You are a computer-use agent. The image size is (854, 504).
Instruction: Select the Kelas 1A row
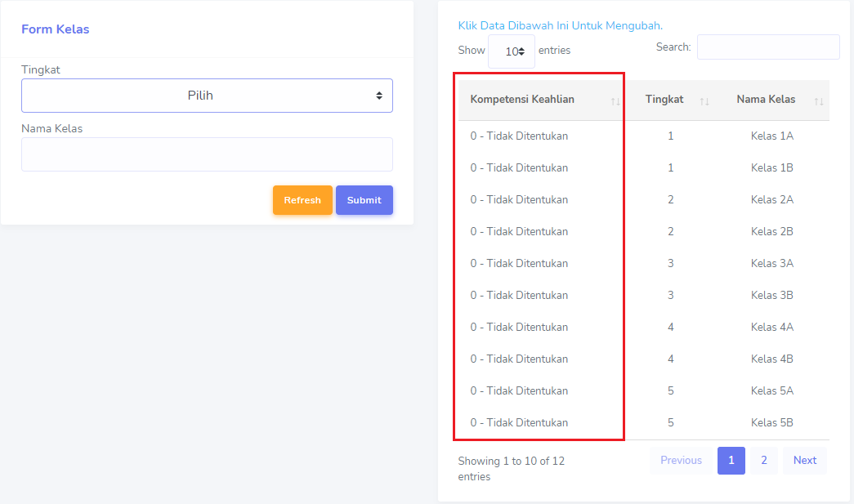tap(771, 136)
